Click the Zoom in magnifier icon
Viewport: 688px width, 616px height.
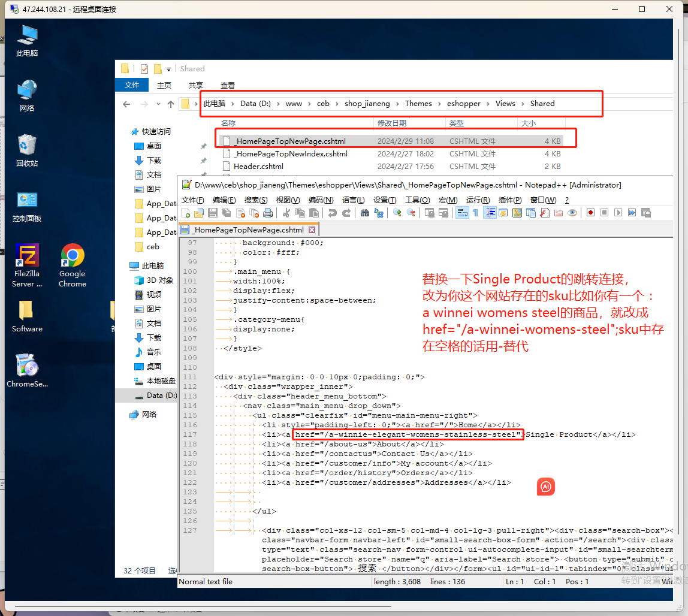tap(397, 213)
